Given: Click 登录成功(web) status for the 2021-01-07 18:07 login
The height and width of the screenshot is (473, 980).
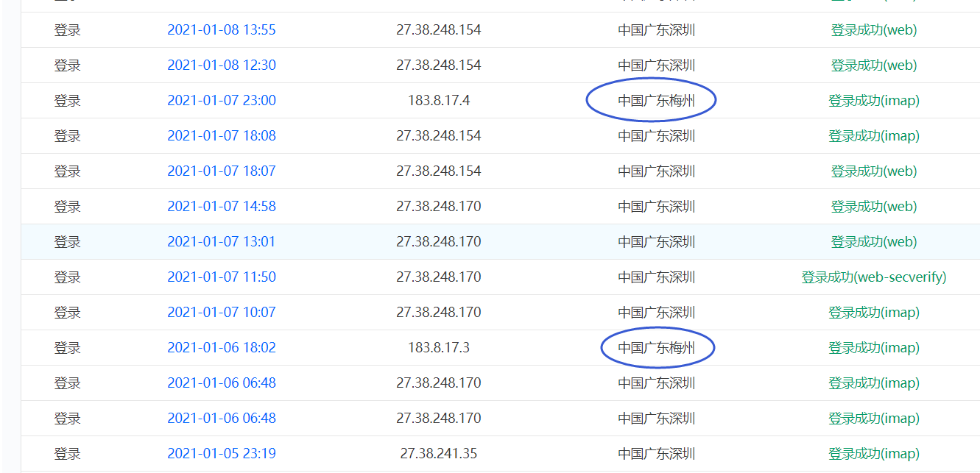Looking at the screenshot, I should [873, 171].
